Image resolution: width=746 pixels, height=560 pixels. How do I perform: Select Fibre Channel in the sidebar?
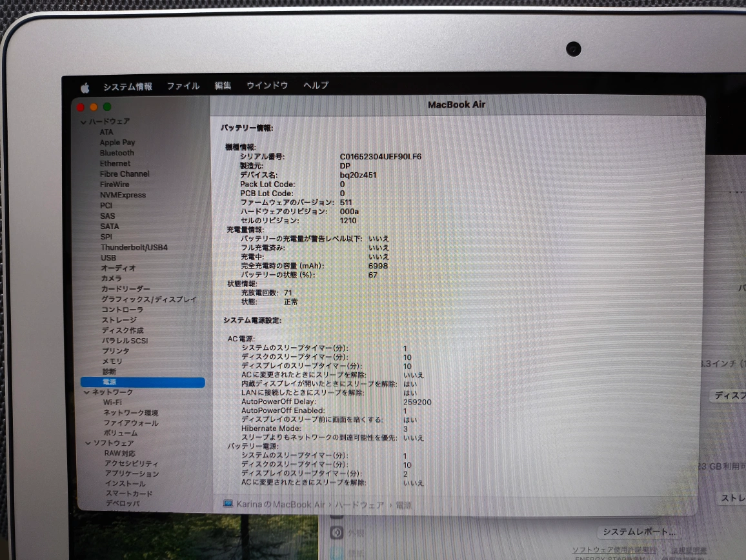125,174
